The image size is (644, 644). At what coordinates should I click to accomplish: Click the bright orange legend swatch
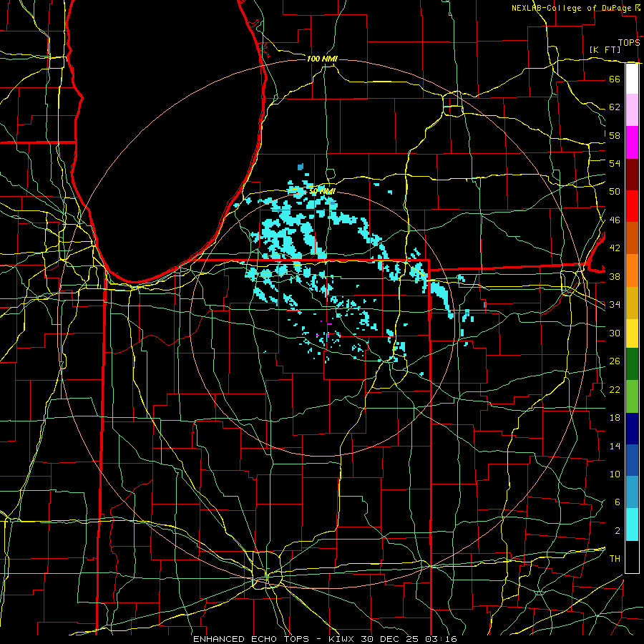click(x=632, y=270)
